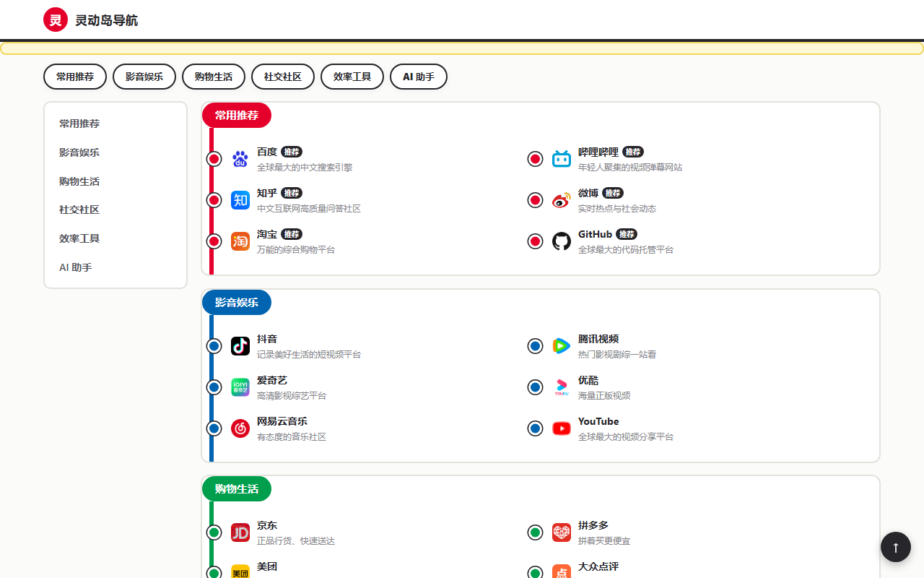
Task: Click the green station dot beside 京东
Action: pyautogui.click(x=214, y=532)
